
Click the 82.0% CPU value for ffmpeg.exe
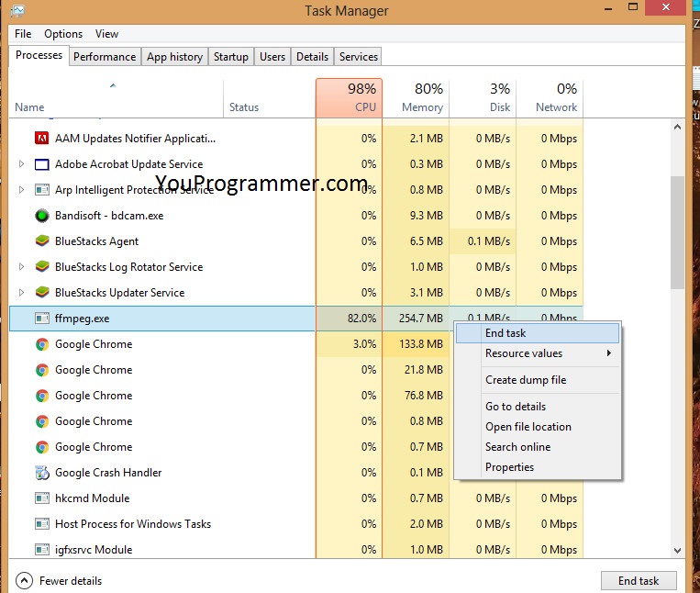(x=361, y=319)
